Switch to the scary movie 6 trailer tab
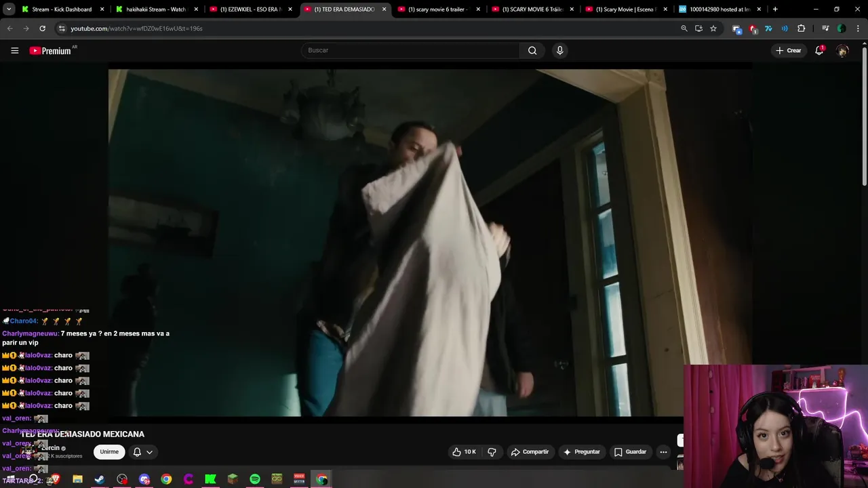The width and height of the screenshot is (868, 488). 437,9
